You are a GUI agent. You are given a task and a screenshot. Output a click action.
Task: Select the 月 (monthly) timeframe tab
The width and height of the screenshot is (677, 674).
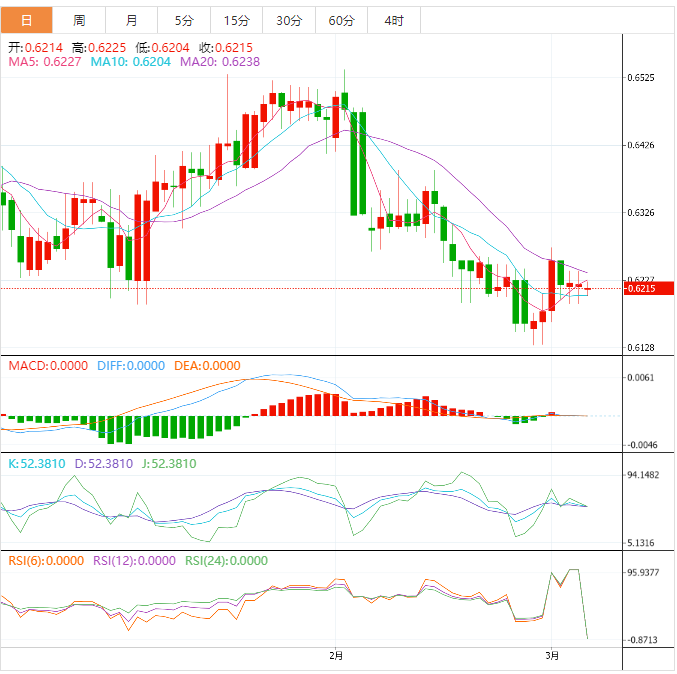[x=132, y=20]
